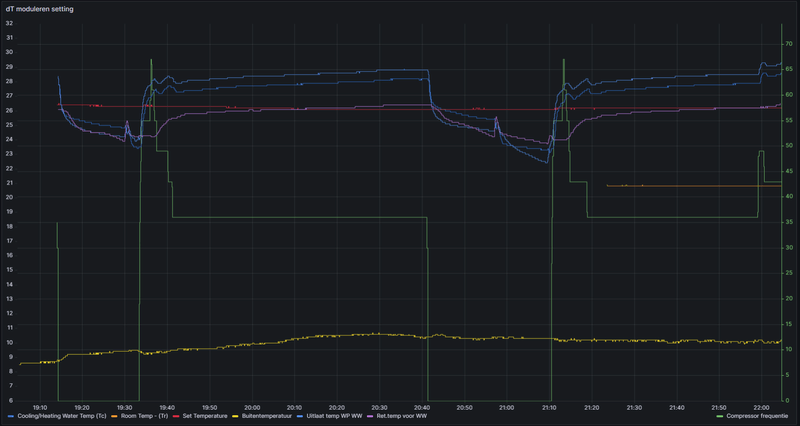Click the 19:10 time axis label
800x426 pixels.
pyautogui.click(x=40, y=408)
